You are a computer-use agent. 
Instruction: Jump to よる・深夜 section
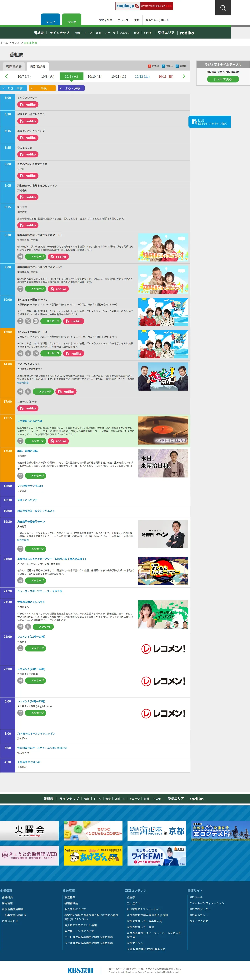point(71,88)
